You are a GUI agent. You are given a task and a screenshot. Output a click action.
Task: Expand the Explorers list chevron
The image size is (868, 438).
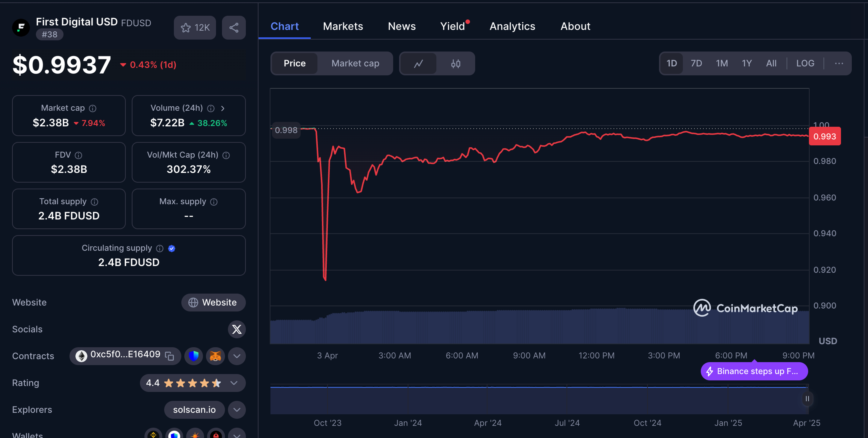pos(236,410)
